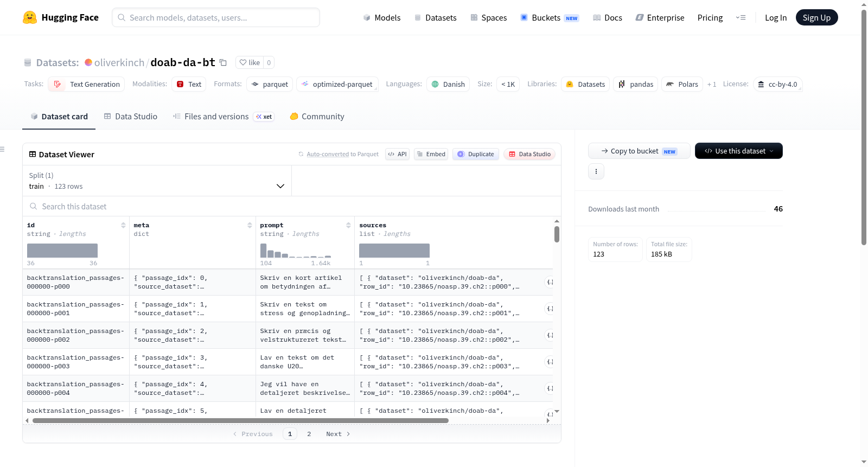The height and width of the screenshot is (467, 868).
Task: Click the Datasets library tag
Action: pyautogui.click(x=585, y=84)
